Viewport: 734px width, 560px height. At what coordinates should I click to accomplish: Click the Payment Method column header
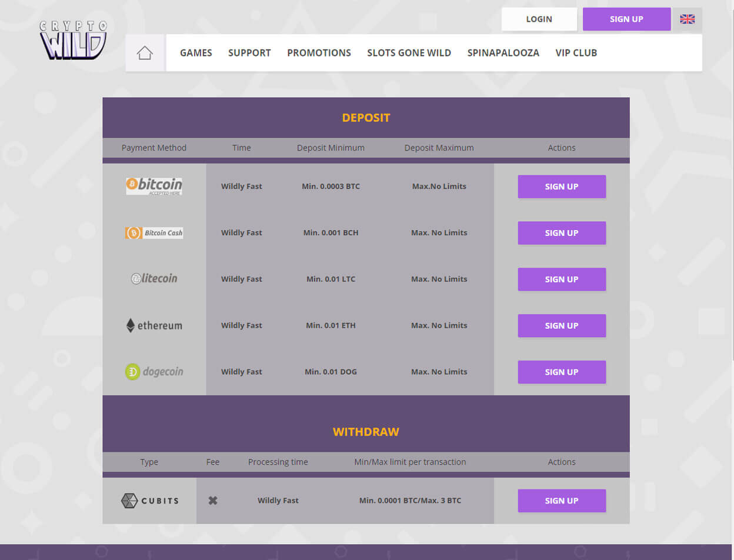154,148
